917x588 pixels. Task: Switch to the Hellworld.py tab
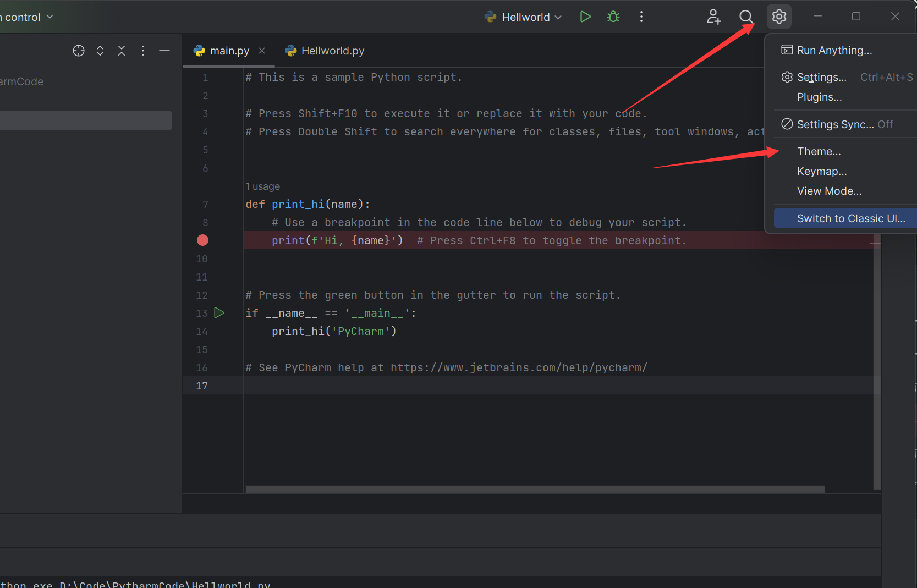click(325, 51)
